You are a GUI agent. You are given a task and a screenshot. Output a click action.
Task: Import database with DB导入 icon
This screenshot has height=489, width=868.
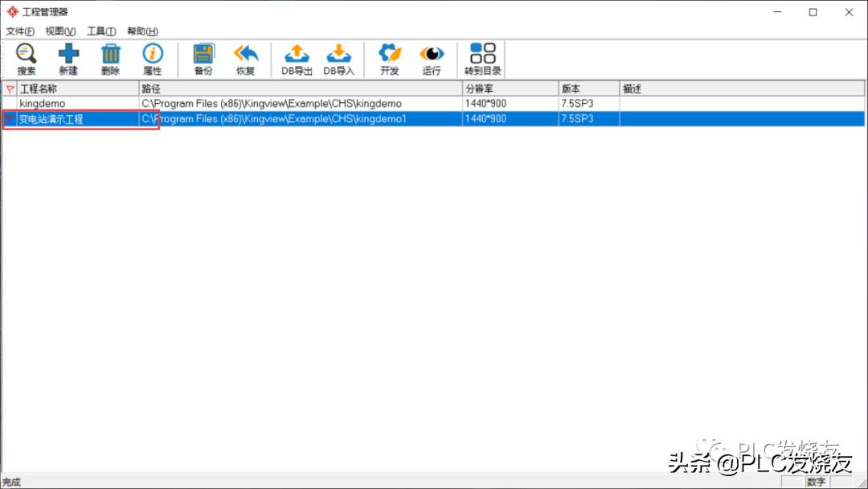[x=338, y=60]
